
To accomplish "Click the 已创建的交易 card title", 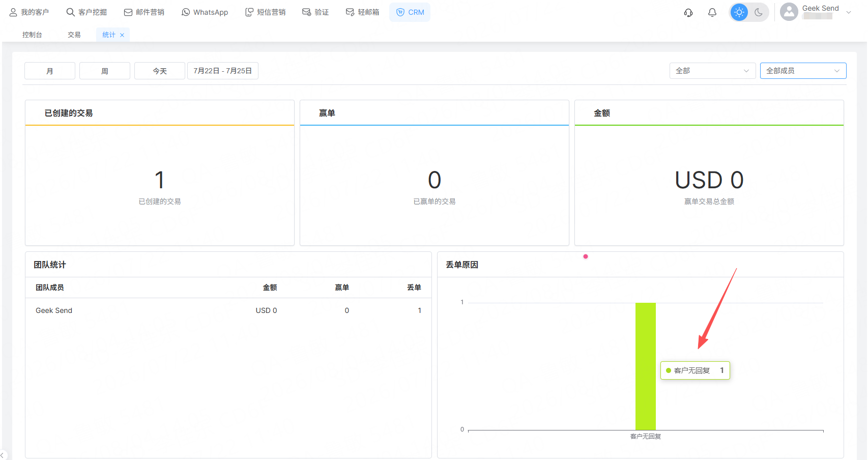I will [x=69, y=113].
